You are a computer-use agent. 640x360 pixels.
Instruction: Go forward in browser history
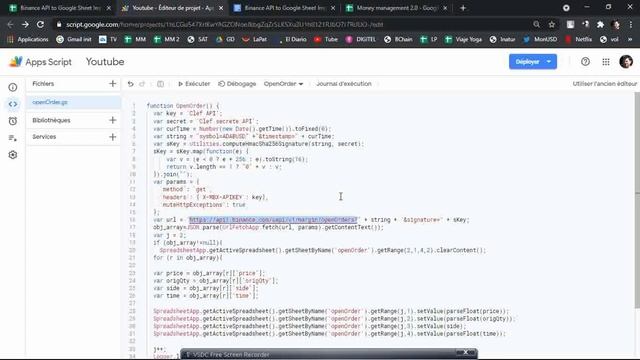25,24
